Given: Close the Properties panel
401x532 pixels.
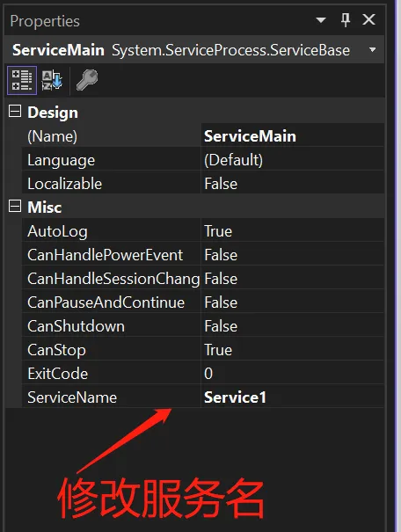Looking at the screenshot, I should point(368,19).
